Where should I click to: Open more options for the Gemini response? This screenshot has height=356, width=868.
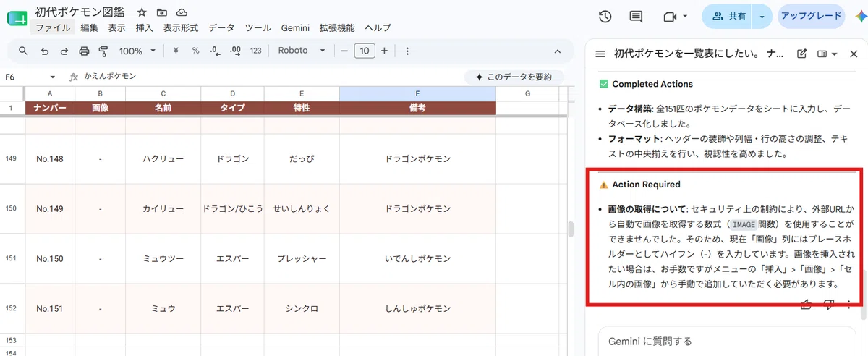[x=848, y=305]
